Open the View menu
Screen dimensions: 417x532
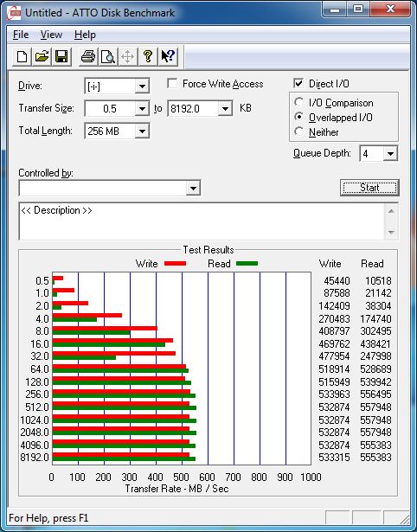click(51, 35)
